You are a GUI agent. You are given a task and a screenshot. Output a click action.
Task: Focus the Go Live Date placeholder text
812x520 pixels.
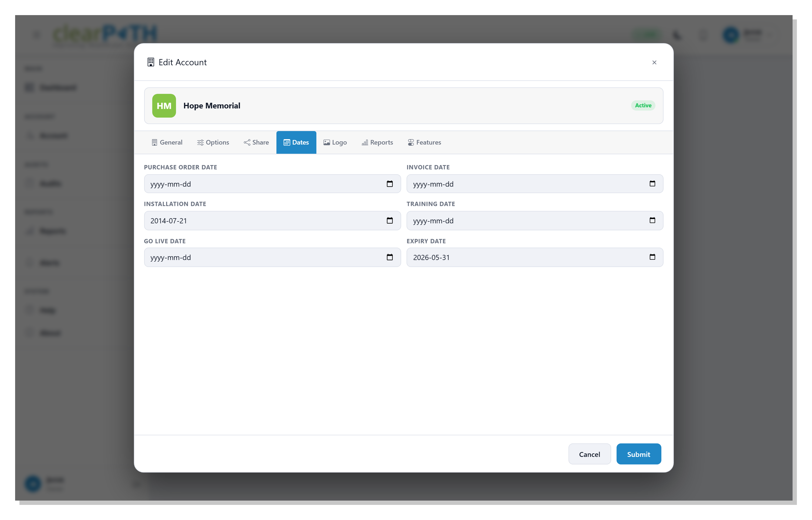point(171,258)
